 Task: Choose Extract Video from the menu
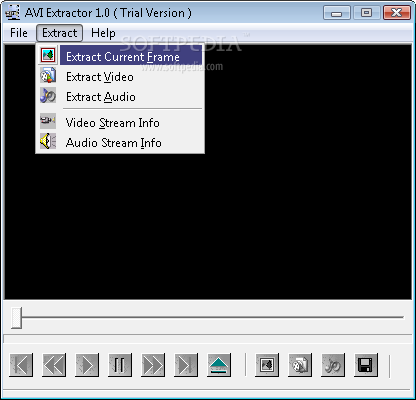click(x=120, y=77)
